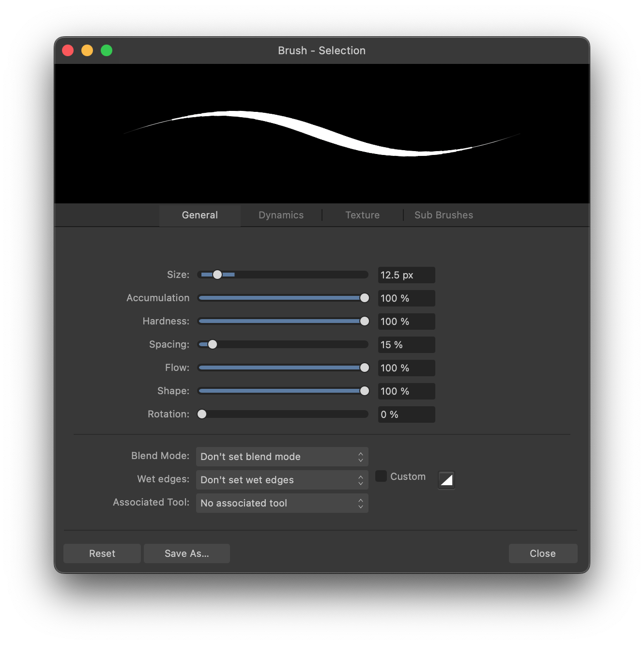The image size is (644, 645).
Task: Go to the Sub Brushes tab
Action: click(444, 215)
